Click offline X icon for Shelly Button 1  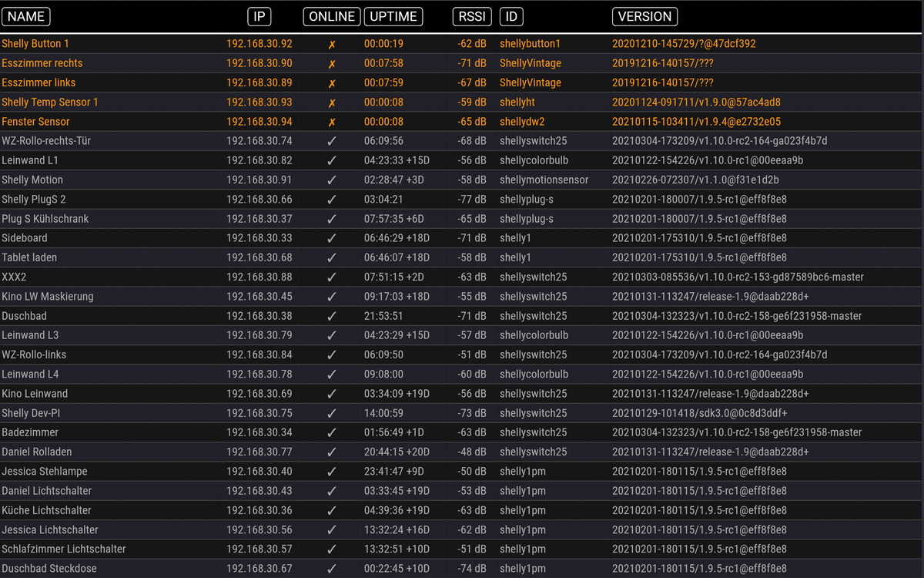pos(332,44)
